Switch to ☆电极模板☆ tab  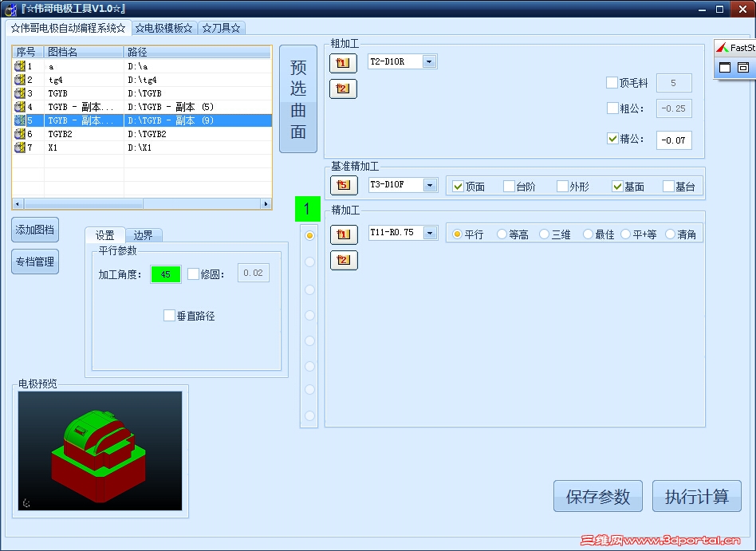(164, 28)
